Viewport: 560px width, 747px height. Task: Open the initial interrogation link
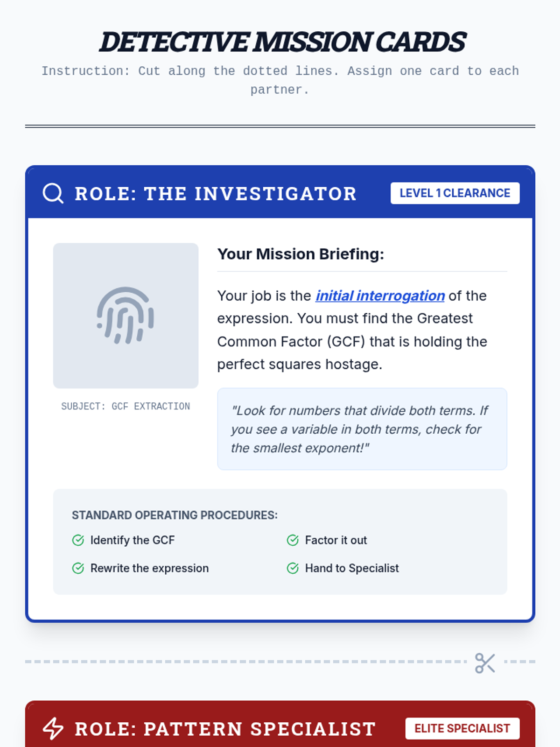380,296
